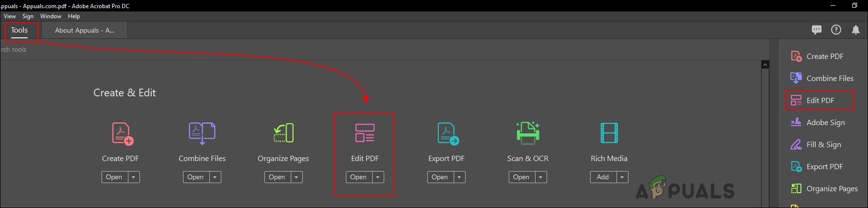The height and width of the screenshot is (208, 868).
Task: Restore down the Acrobat window
Action: point(855,6)
